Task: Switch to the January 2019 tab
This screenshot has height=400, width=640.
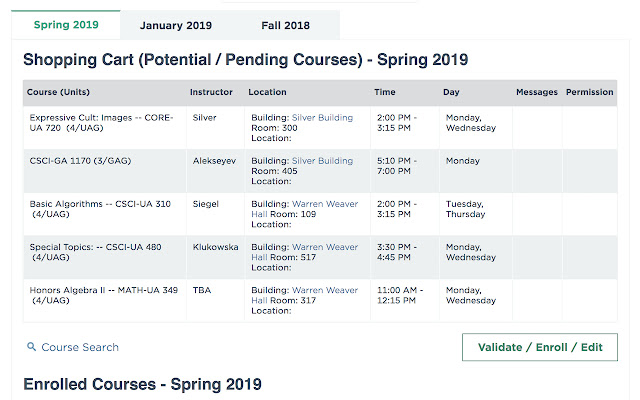Action: click(x=176, y=25)
